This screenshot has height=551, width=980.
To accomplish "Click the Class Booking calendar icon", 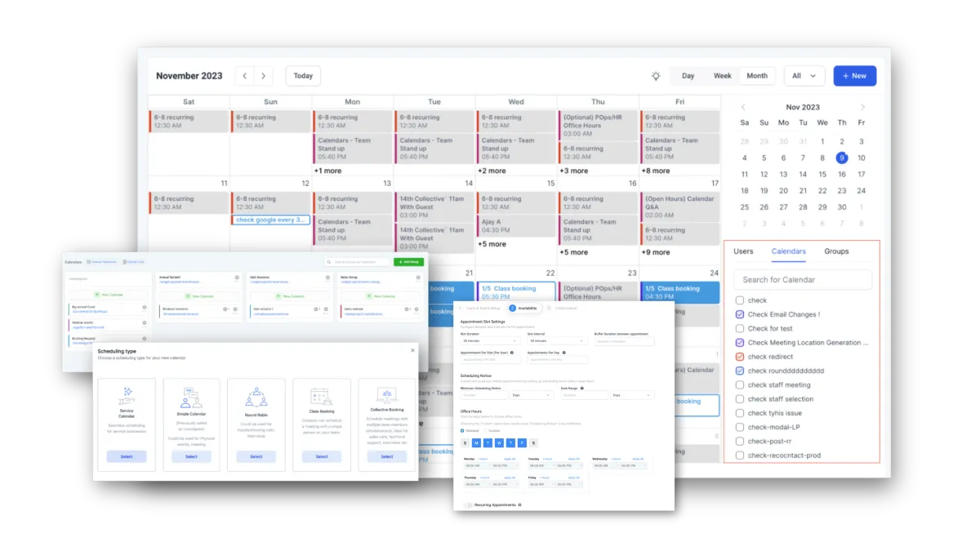I will tap(322, 398).
